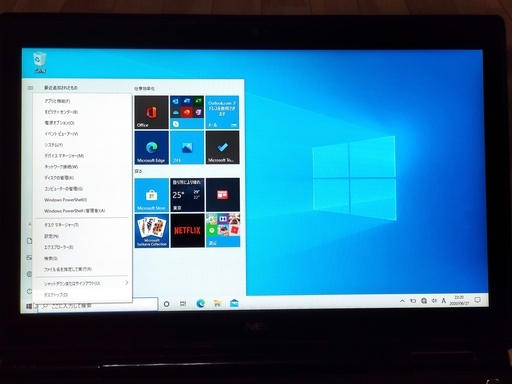The height and width of the screenshot is (384, 512).
Task: Select Network Connections (ネットワーク接続)
Action: pos(82,167)
